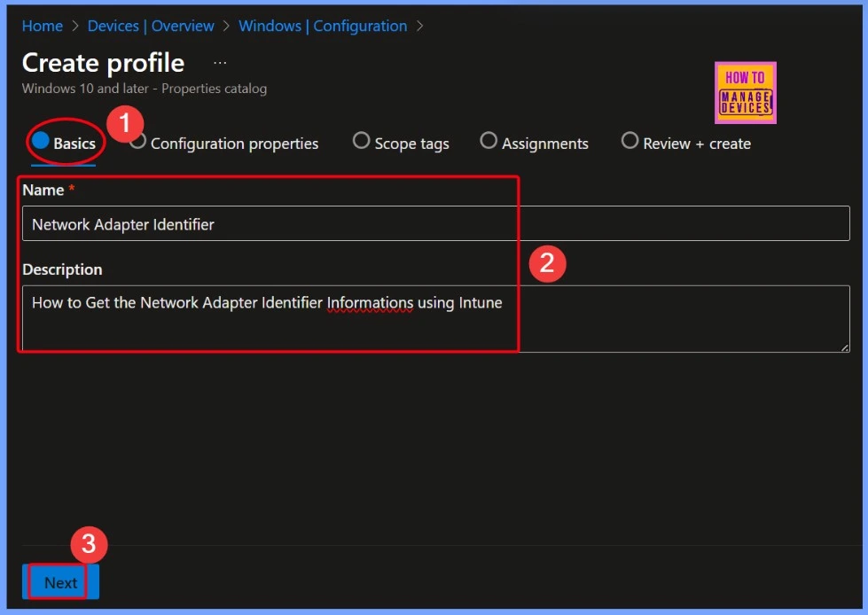This screenshot has width=868, height=615.
Task: Click the Name input field
Action: [435, 223]
